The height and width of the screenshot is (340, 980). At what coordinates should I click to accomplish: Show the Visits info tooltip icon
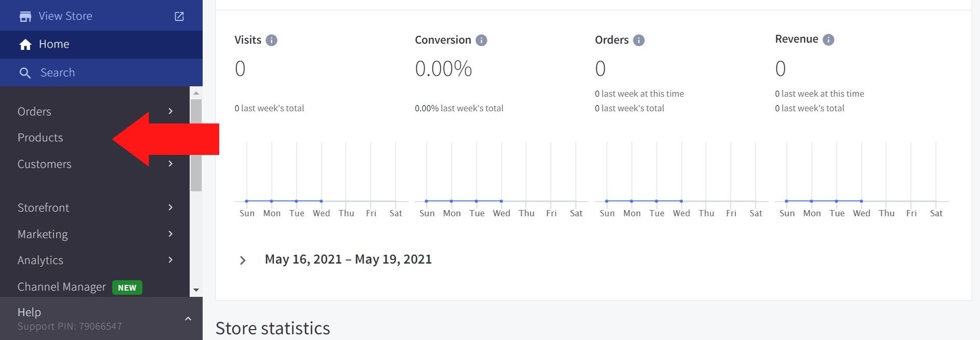pos(271,41)
